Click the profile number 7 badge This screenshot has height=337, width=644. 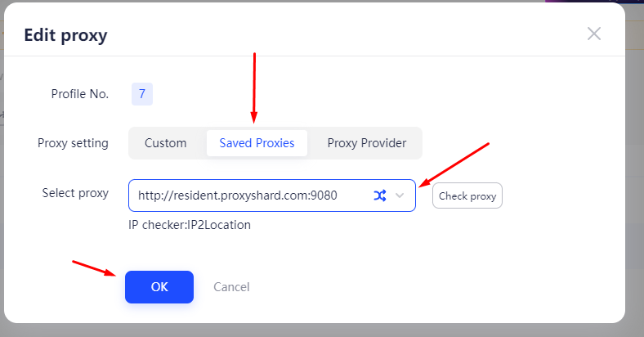coord(142,94)
